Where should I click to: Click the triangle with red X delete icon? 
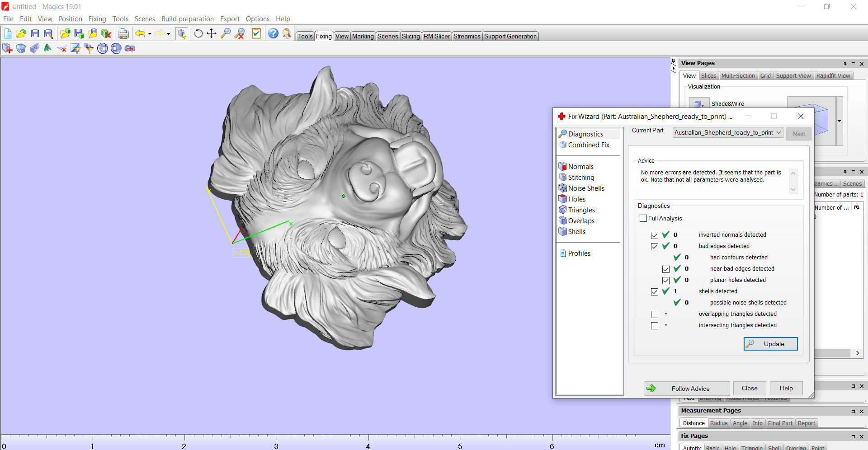61,48
